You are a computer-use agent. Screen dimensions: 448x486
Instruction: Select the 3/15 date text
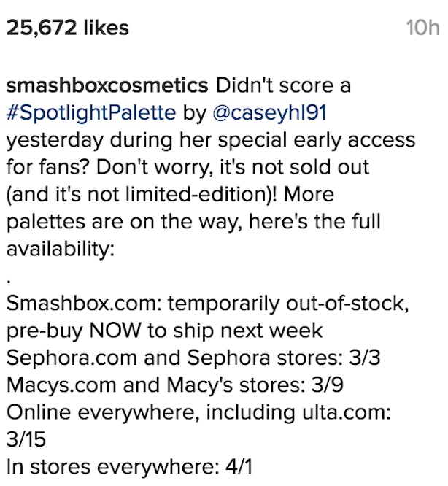point(26,439)
